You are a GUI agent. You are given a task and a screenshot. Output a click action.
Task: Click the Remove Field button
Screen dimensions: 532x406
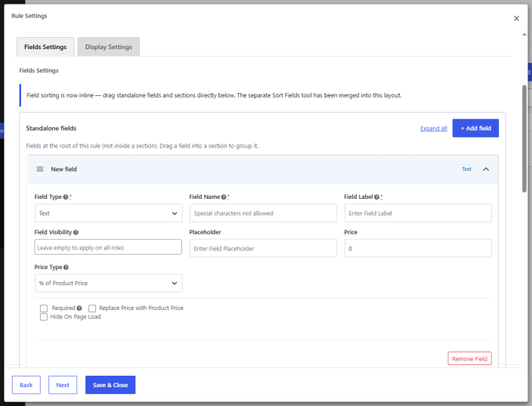[469, 358]
